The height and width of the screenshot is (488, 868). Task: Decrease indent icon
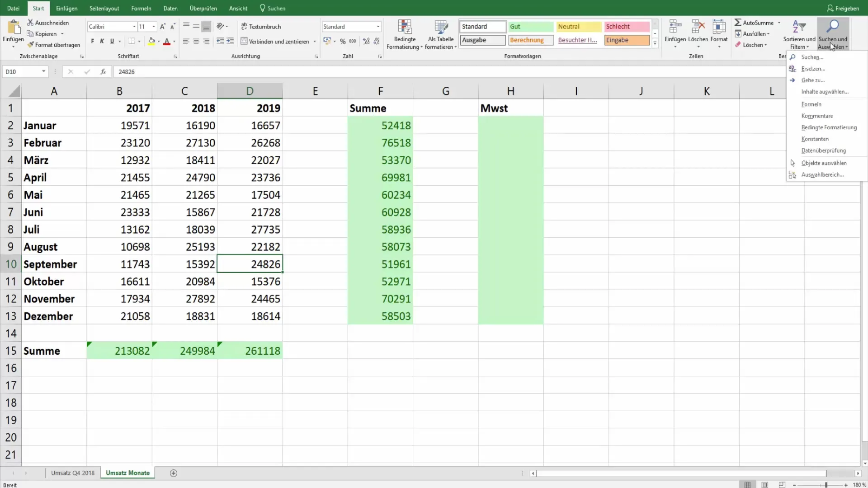220,41
